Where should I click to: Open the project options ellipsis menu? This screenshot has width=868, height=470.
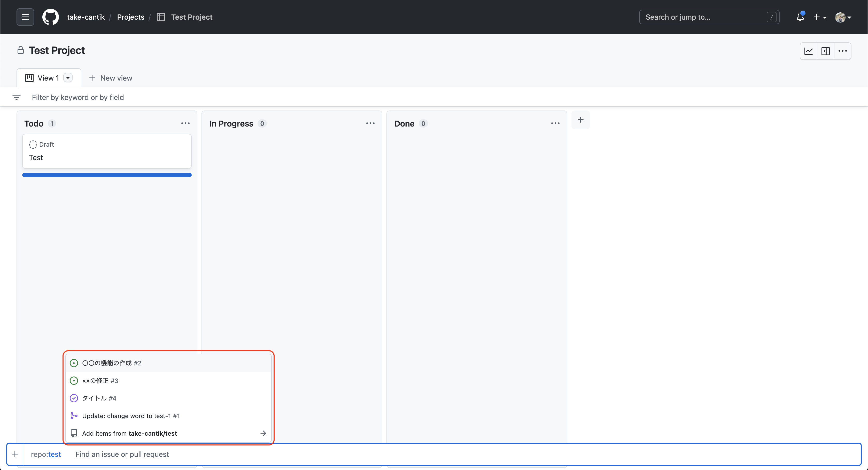tap(842, 51)
